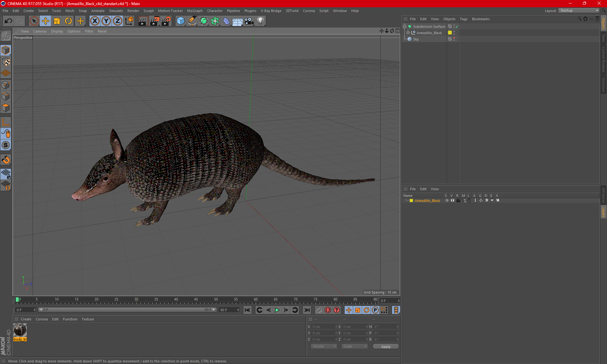Switch to Texture mode icon
This screenshot has width=607, height=364.
pos(6,62)
